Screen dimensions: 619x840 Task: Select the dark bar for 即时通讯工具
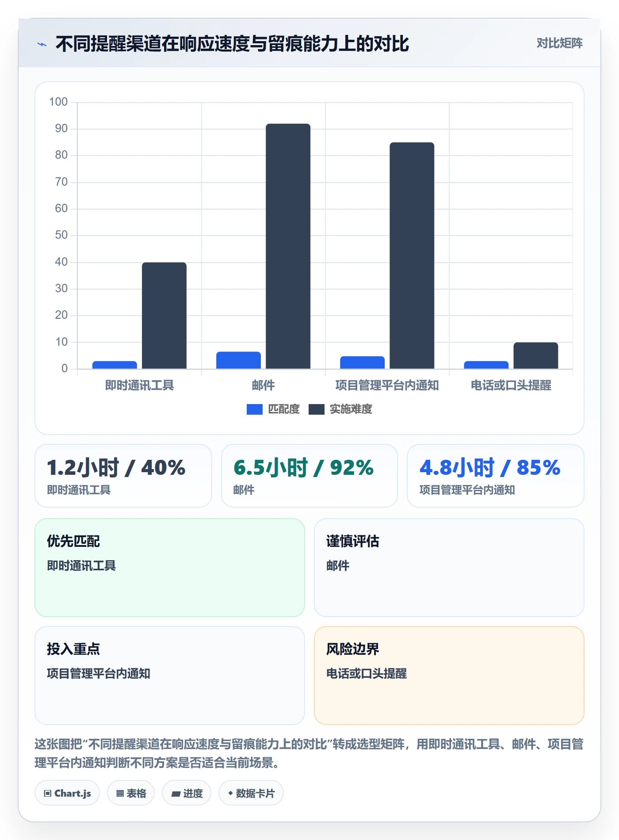[x=164, y=316]
